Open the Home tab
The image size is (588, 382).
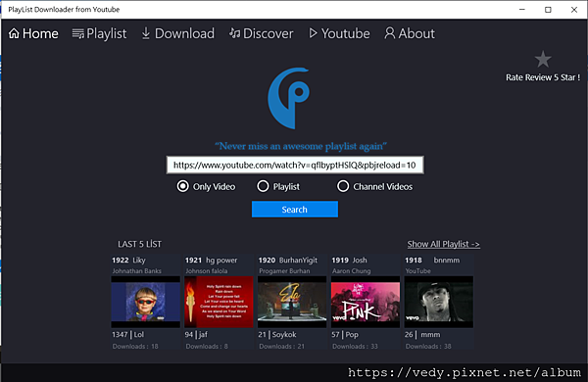click(33, 33)
